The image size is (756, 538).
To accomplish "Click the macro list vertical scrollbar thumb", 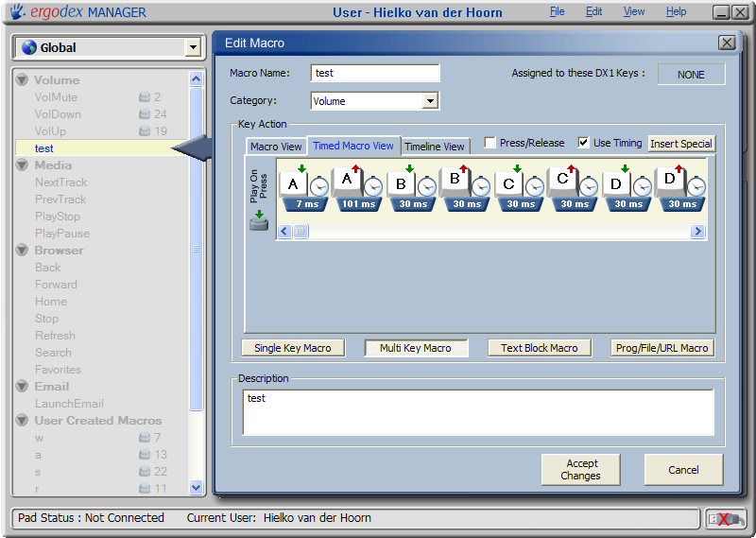I will point(196,249).
